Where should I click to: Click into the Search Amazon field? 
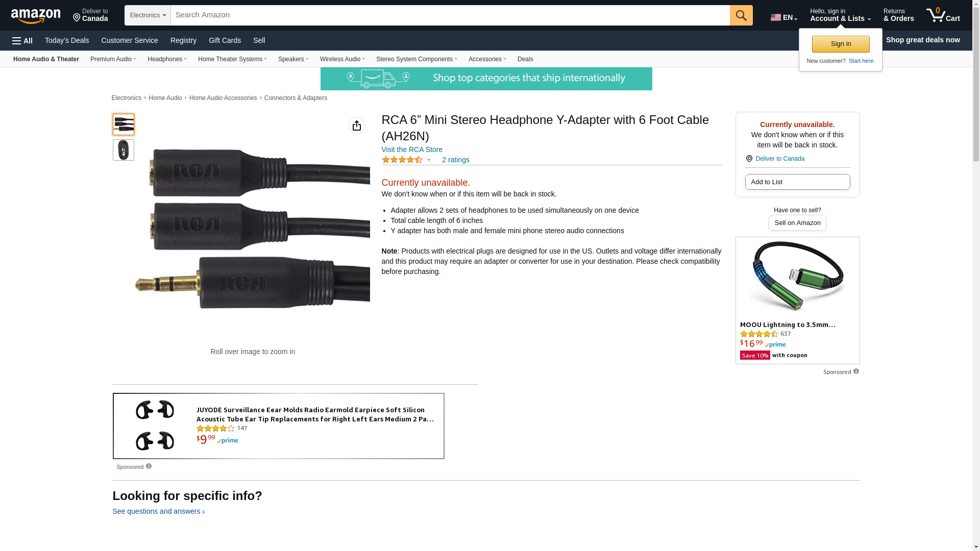(x=450, y=15)
